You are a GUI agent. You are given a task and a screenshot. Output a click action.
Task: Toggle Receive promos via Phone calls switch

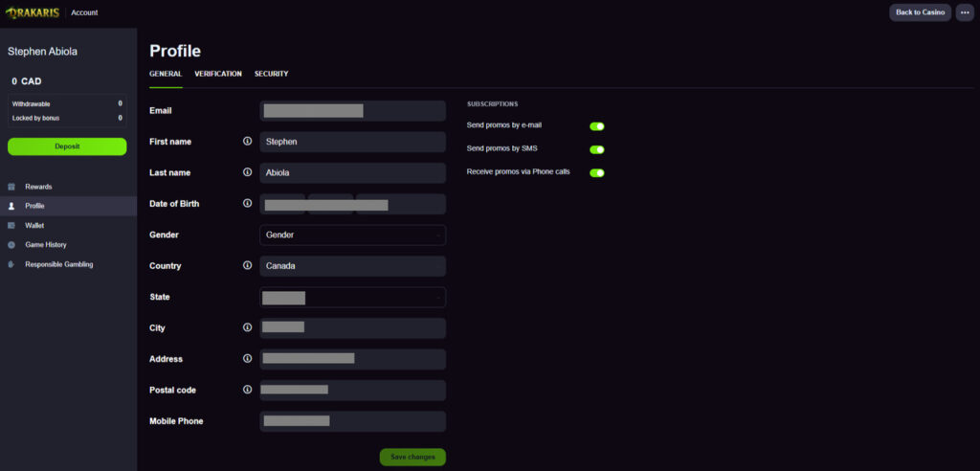[597, 172]
